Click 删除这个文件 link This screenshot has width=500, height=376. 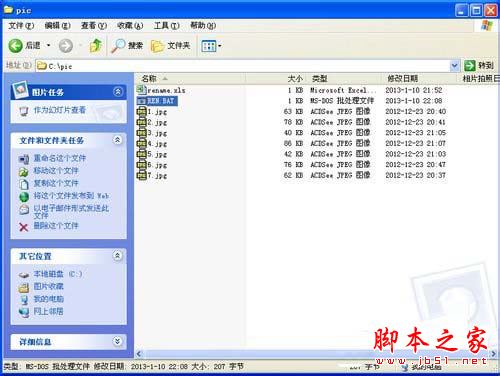[x=56, y=226]
